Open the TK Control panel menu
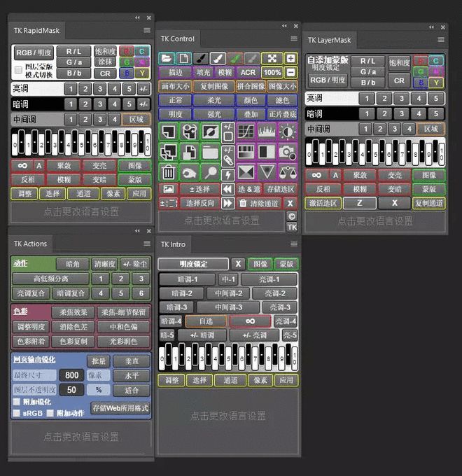This screenshot has height=476, width=462. click(294, 38)
